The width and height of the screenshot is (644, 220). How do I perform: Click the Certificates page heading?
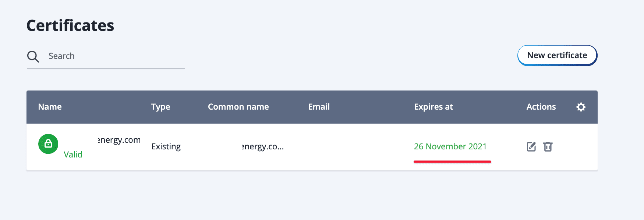click(70, 26)
